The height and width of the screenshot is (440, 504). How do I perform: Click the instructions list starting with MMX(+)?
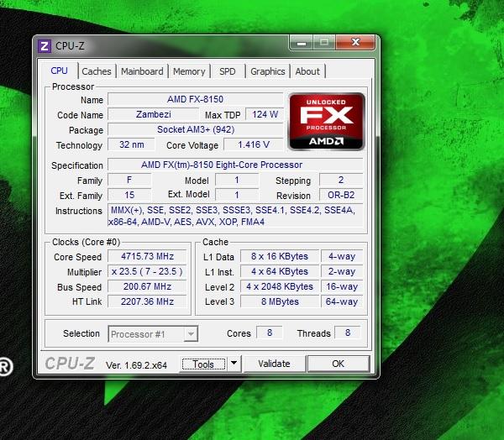pyautogui.click(x=235, y=216)
